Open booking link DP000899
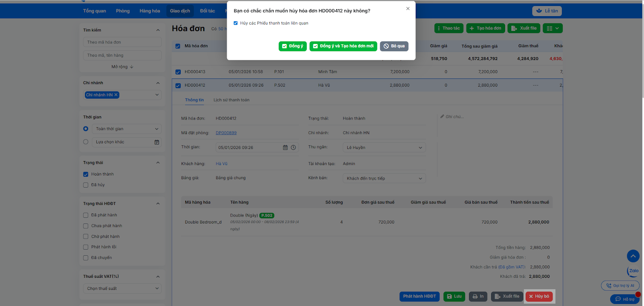This screenshot has height=306, width=644. click(226, 133)
